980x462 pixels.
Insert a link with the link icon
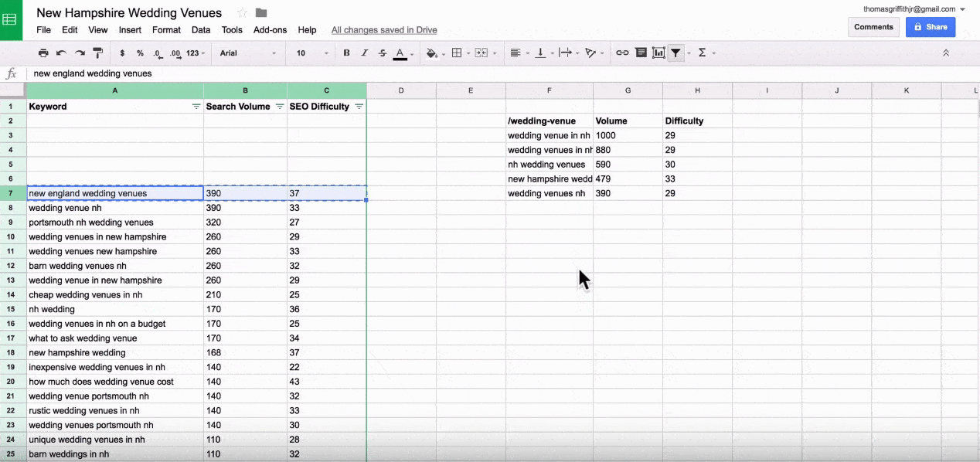pos(622,53)
